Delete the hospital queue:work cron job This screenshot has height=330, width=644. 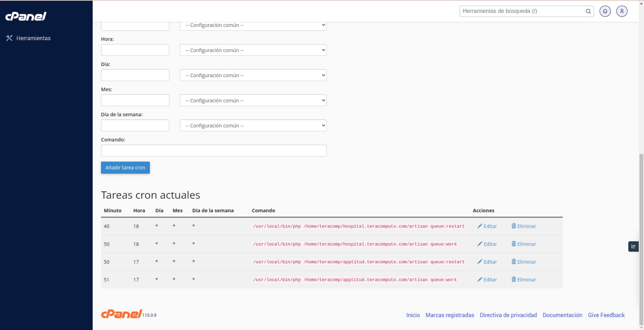524,244
